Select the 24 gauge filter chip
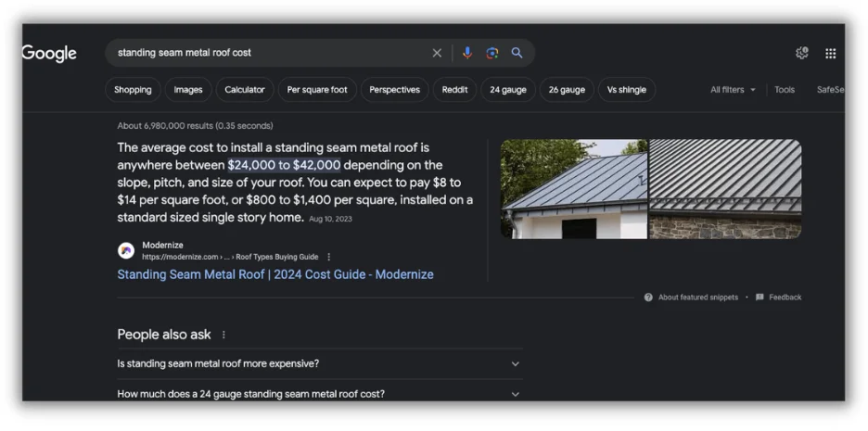868x431 pixels. (508, 90)
